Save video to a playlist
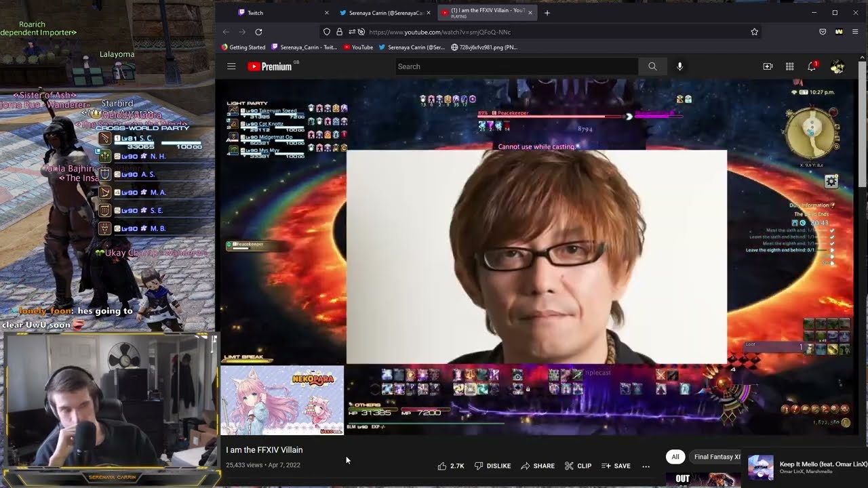Screen dimensions: 868x488 click(x=616, y=466)
